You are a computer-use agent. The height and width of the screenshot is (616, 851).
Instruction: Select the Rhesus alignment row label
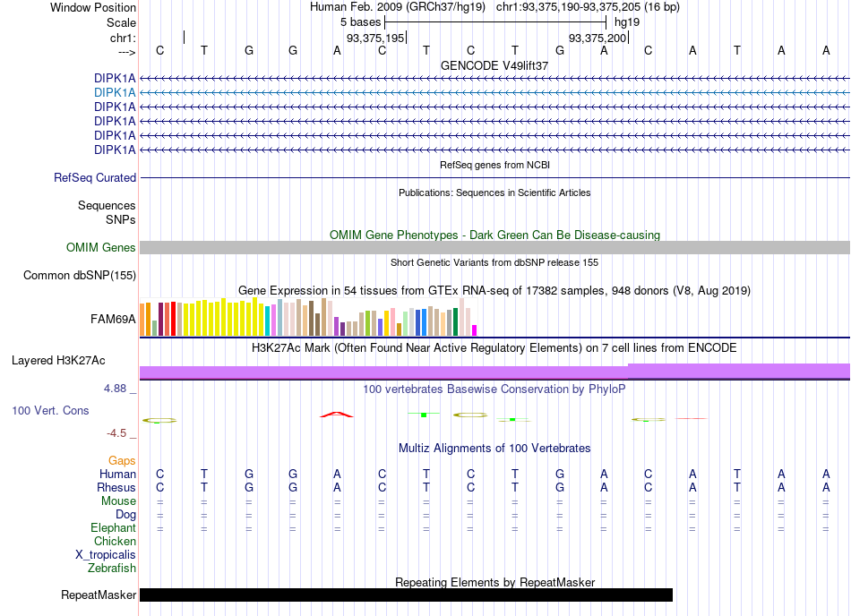(x=116, y=487)
